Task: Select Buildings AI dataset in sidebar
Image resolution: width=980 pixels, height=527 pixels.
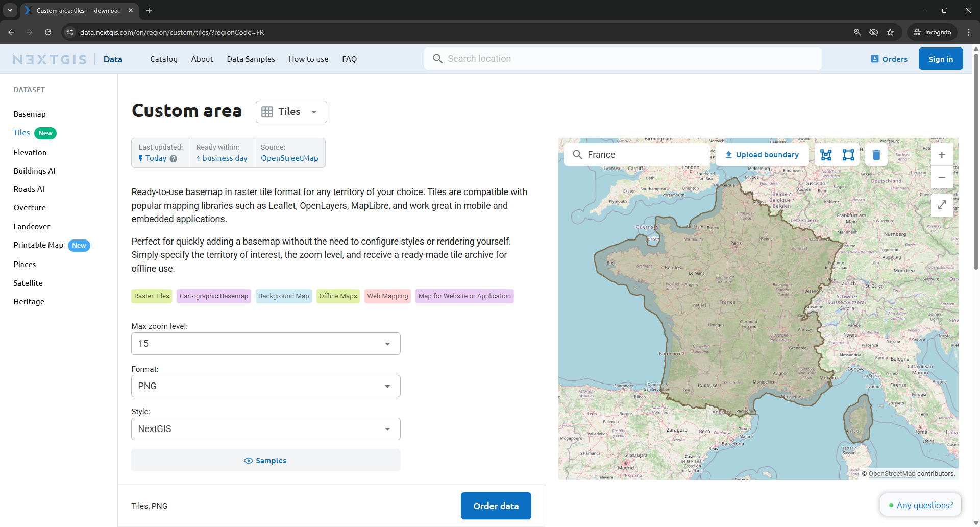Action: point(35,171)
